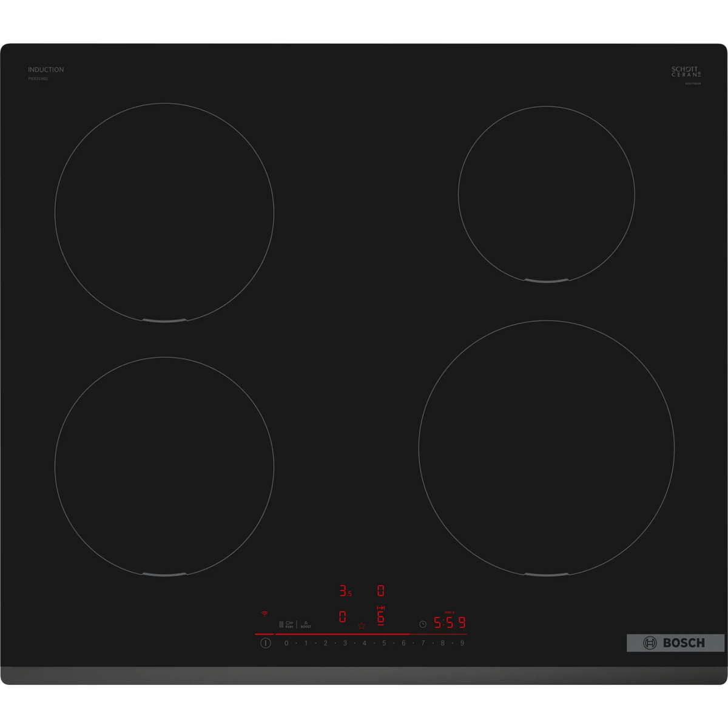Image resolution: width=728 pixels, height=728 pixels.
Task: Click inside the front-left cooking zone circle
Action: pos(164,466)
